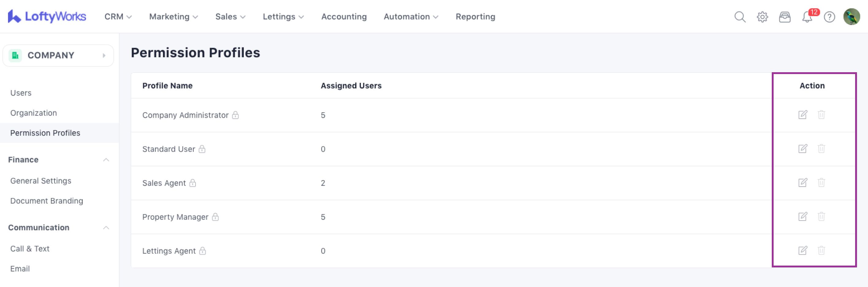Image resolution: width=868 pixels, height=287 pixels.
Task: Edit the Company Administrator profile
Action: click(x=803, y=115)
